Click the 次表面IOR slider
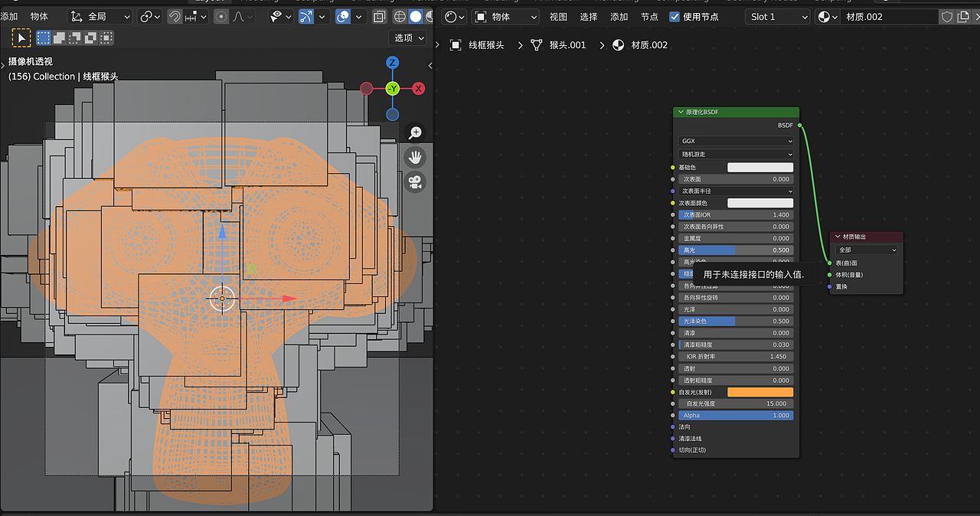 (736, 214)
